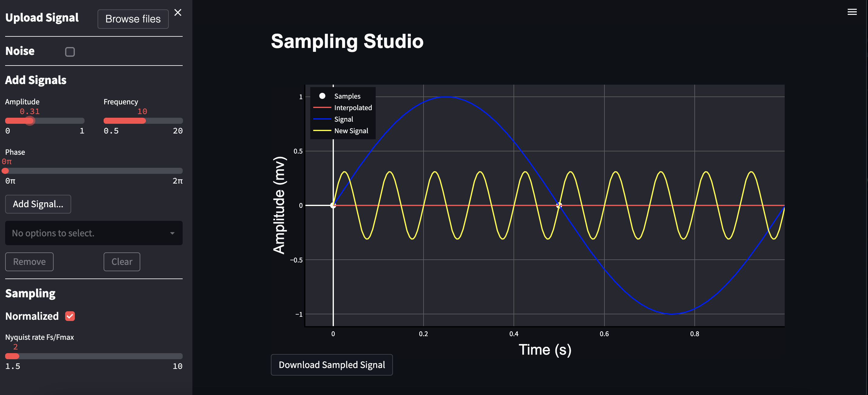This screenshot has width=868, height=395.
Task: Download Sampled Signal
Action: (331, 365)
